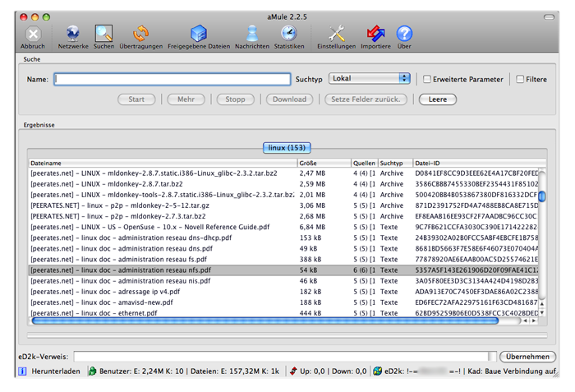
Task: Select mldonkey-2.7.3.tar.bz2 row
Action: click(283, 216)
